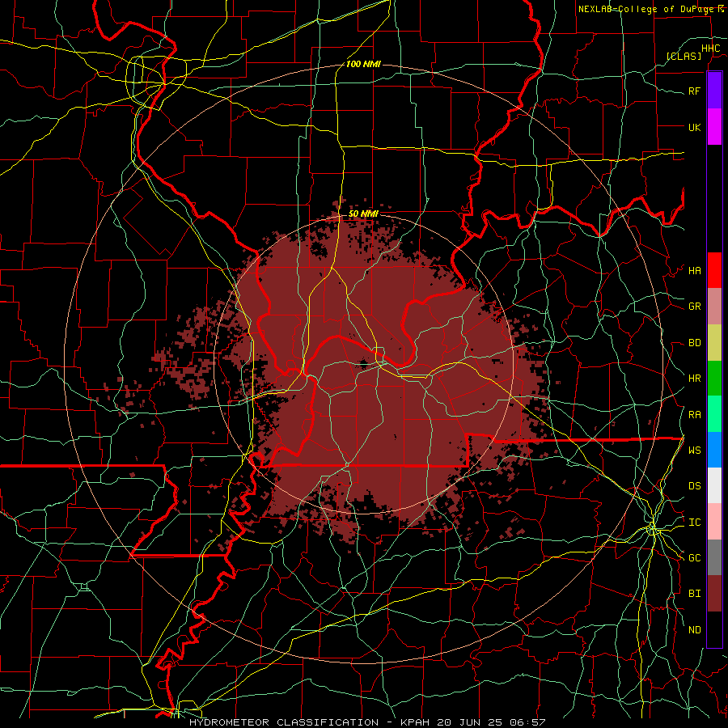This screenshot has width=728, height=728.
Task: Click the GC legend label
Action: (x=694, y=558)
